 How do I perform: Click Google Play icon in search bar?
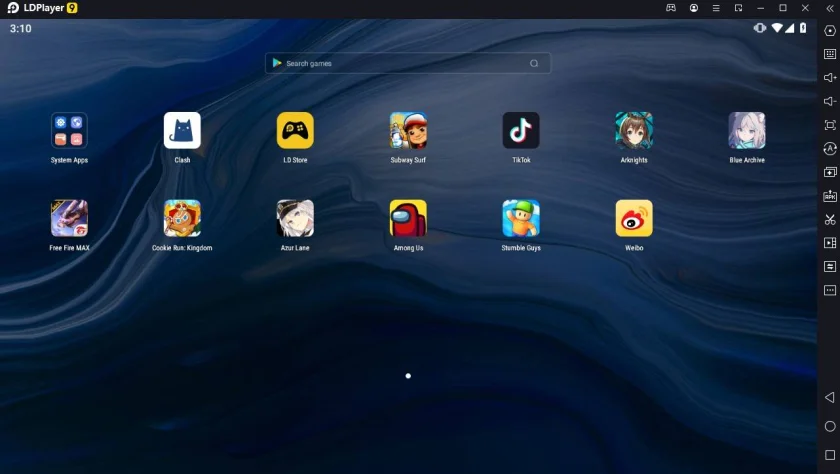coord(277,63)
